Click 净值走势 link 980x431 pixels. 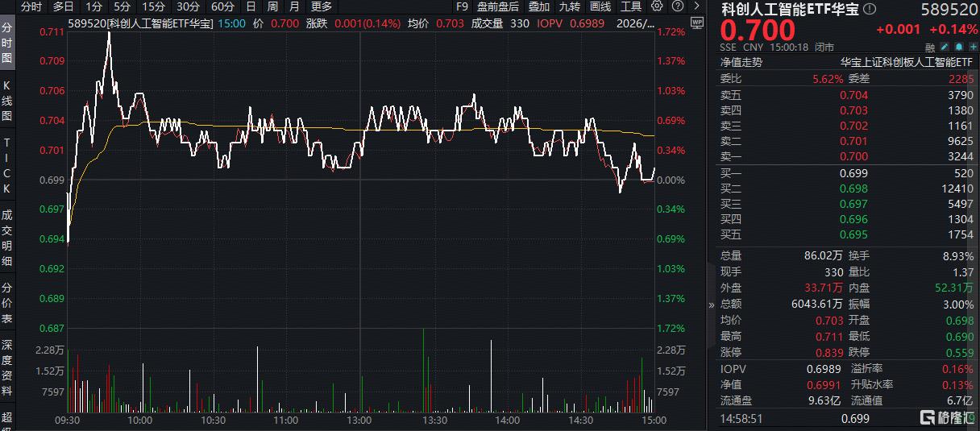coord(741,62)
